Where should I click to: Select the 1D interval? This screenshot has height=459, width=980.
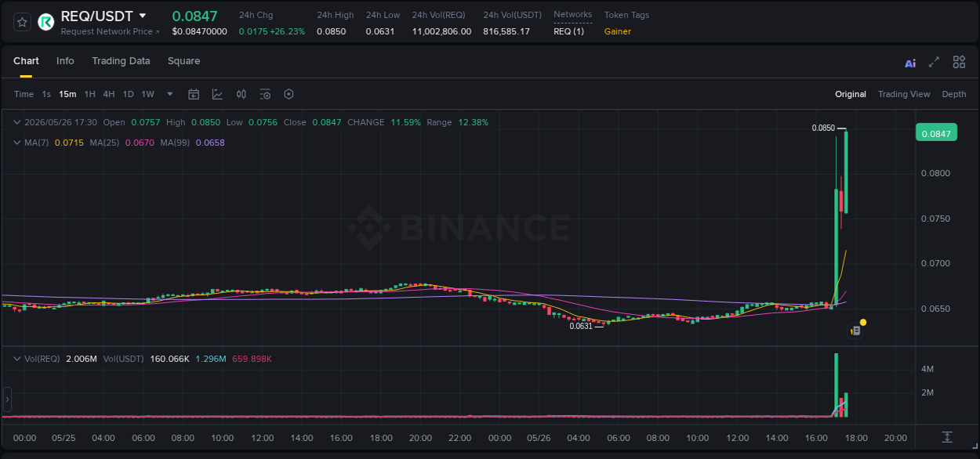[128, 94]
